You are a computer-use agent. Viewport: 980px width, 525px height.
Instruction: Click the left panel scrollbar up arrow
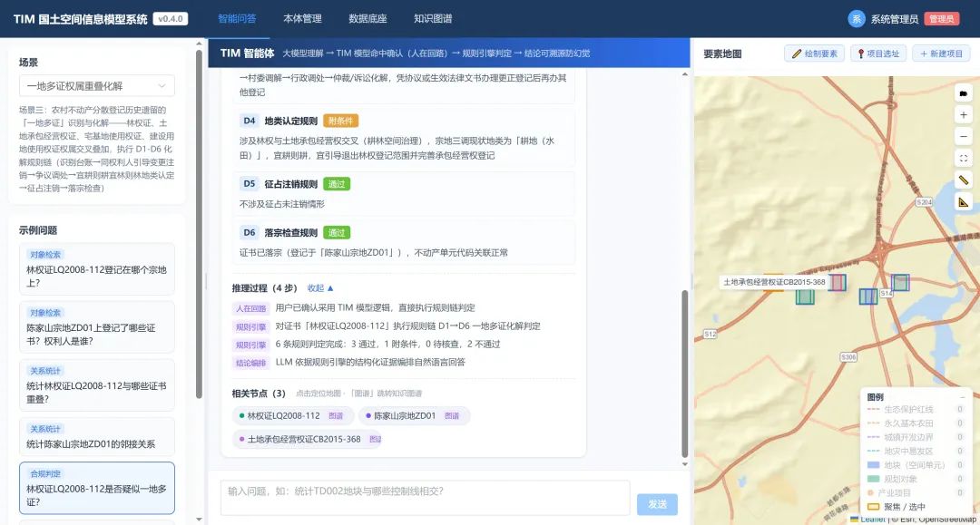(x=199, y=44)
